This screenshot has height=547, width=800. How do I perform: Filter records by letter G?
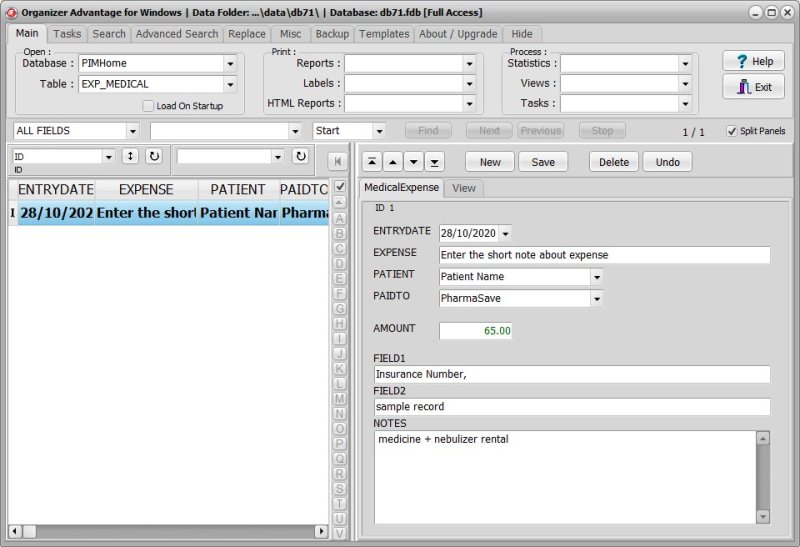339,309
